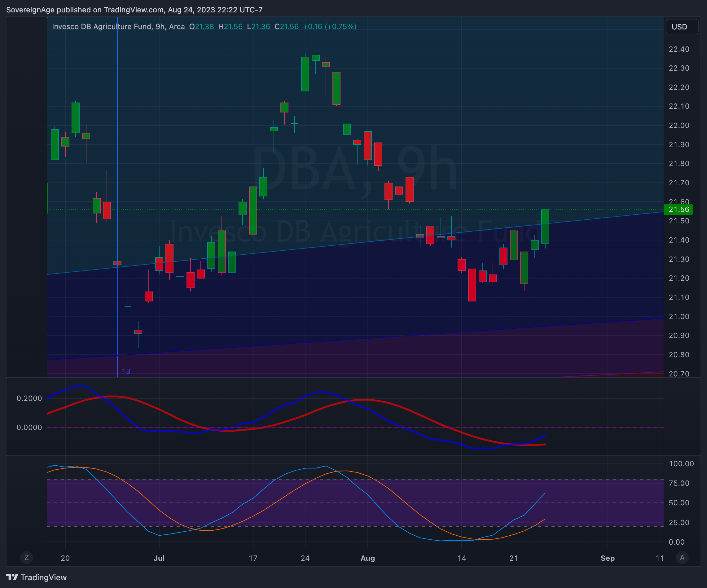Click the latest green candle at 21.56

coord(545,226)
